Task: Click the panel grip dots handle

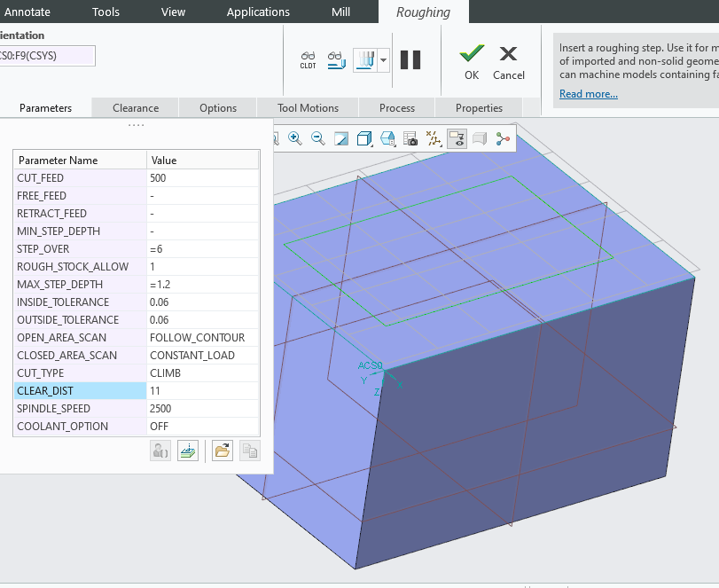Action: tap(137, 125)
